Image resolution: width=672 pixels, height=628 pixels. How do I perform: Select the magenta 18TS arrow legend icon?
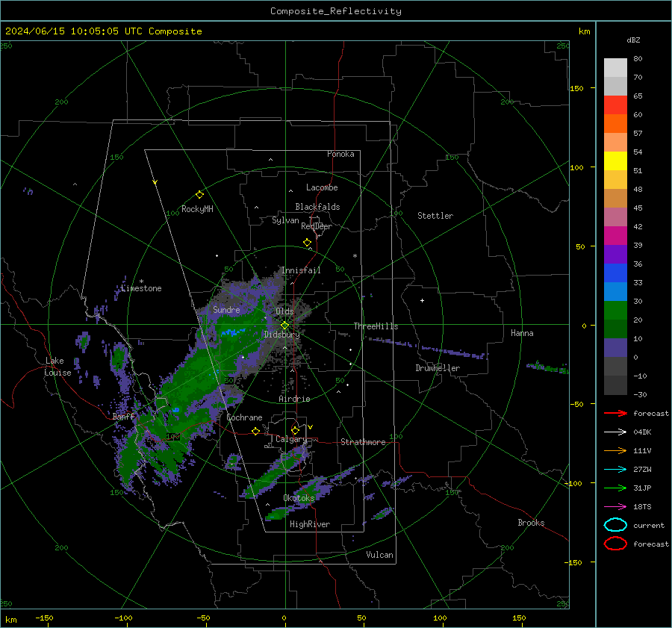[x=615, y=506]
